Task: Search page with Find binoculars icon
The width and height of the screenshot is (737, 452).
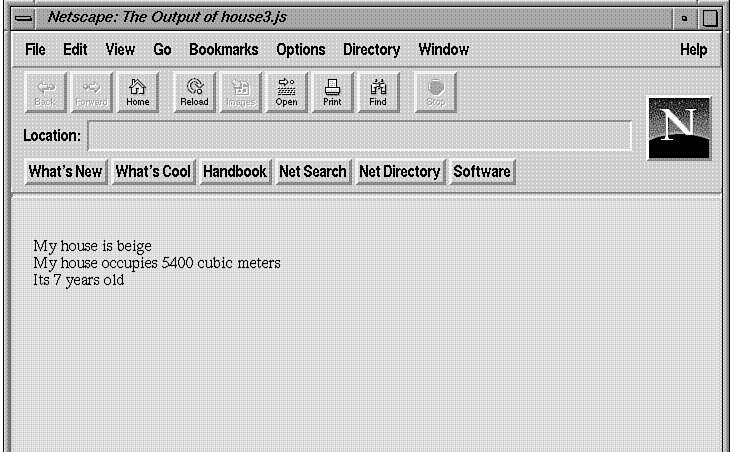Action: pos(378,92)
